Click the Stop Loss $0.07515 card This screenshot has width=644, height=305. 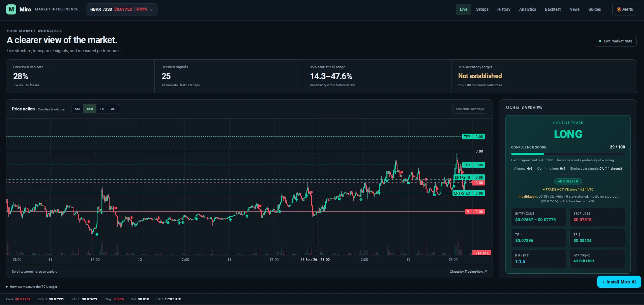[x=597, y=217]
